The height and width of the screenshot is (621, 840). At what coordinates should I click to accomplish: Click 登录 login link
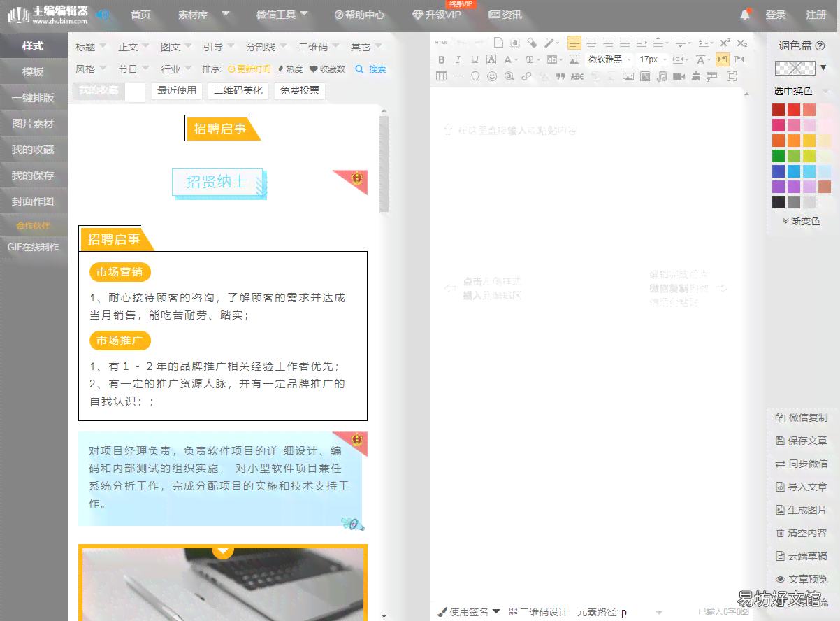point(776,15)
